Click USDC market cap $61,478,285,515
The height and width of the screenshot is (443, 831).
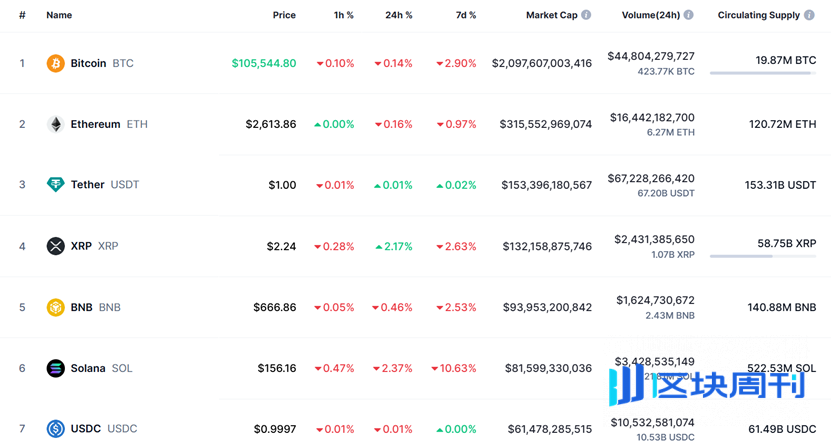(x=550, y=429)
